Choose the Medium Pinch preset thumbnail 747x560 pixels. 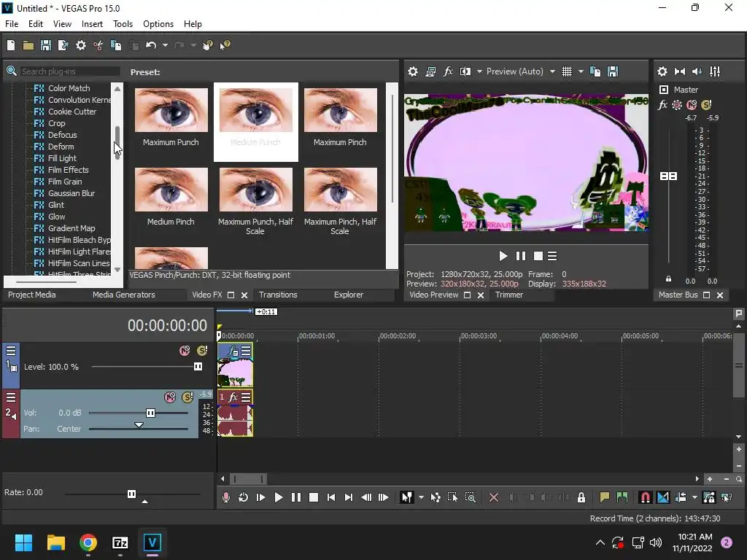(171, 190)
